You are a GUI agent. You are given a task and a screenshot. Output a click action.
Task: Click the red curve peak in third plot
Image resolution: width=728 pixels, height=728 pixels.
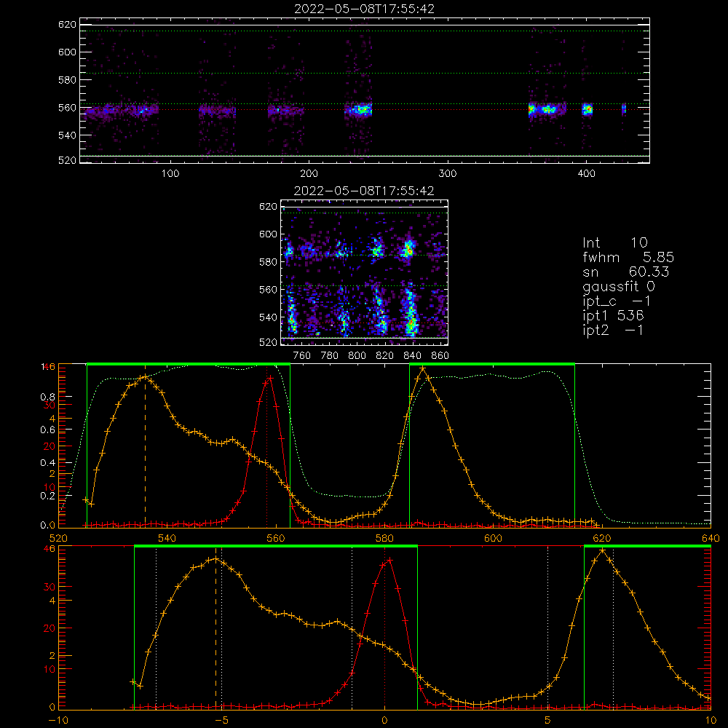coord(270,377)
